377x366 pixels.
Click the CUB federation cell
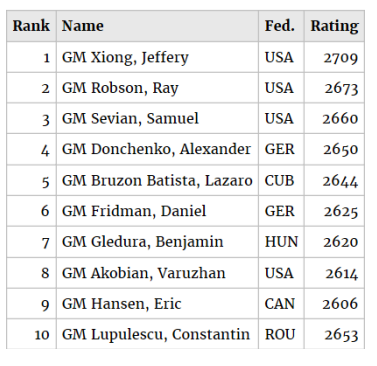pos(279,181)
